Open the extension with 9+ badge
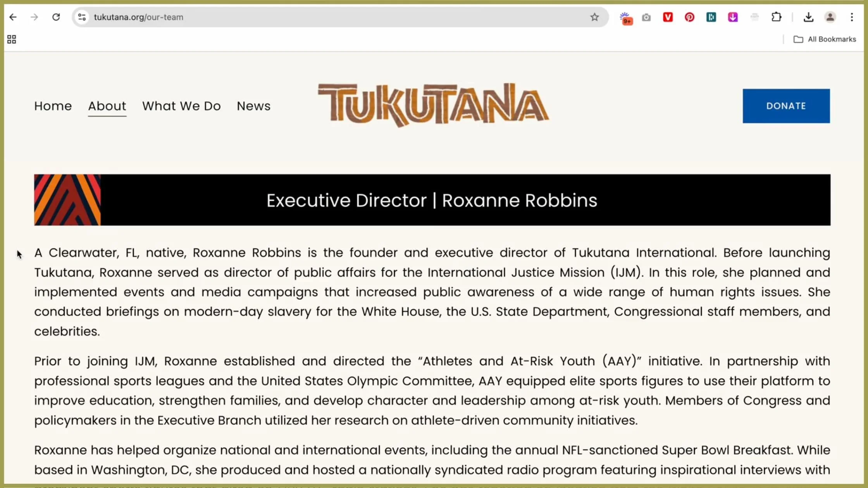This screenshot has height=488, width=868. (x=625, y=18)
